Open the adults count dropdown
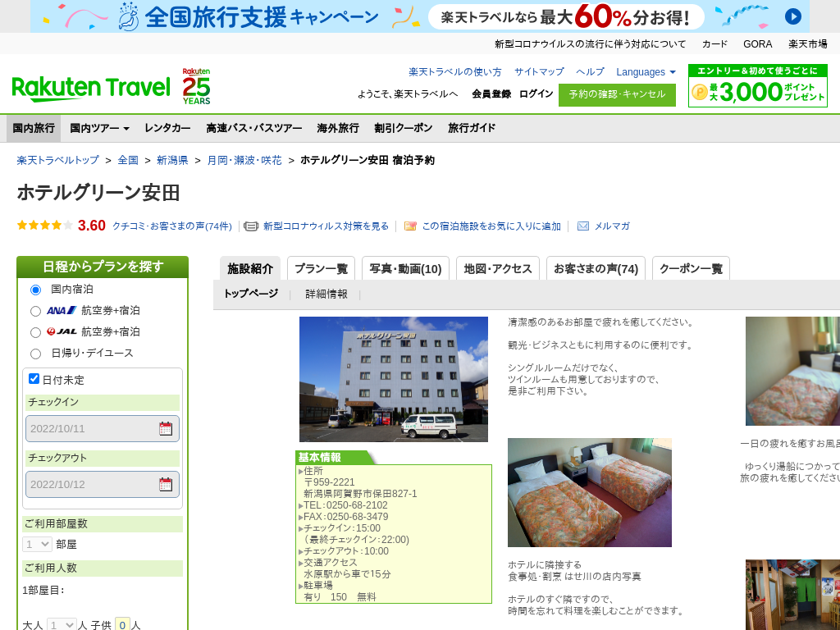 62,624
